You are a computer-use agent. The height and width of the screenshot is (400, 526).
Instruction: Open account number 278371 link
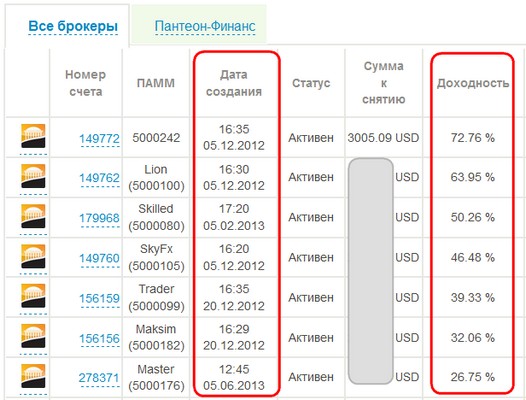[99, 378]
